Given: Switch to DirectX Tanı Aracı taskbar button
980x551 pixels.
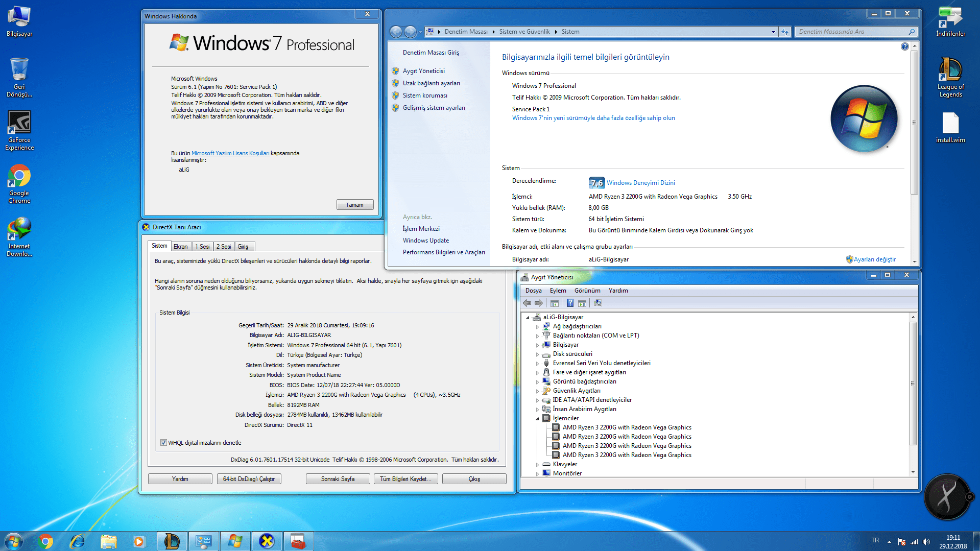Looking at the screenshot, I should tap(267, 541).
